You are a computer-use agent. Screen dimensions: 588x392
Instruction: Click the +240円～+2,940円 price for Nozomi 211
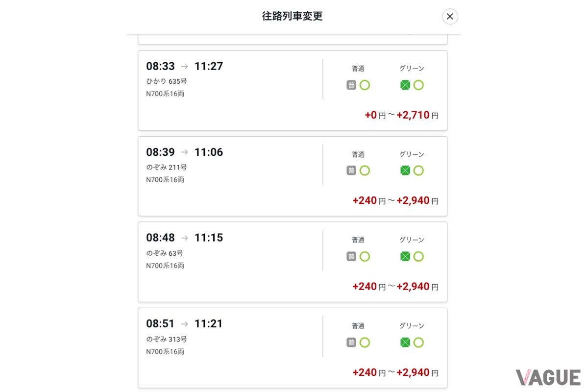[396, 200]
